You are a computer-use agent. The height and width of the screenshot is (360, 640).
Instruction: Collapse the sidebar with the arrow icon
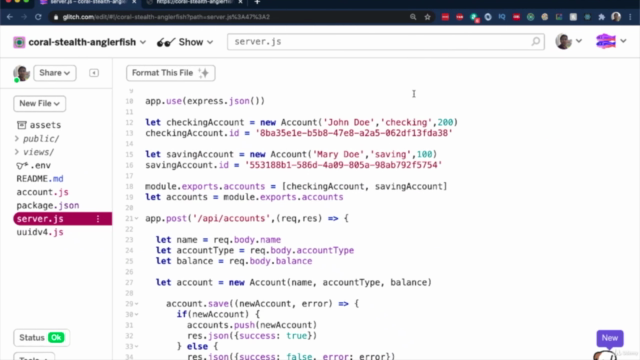coord(94,73)
